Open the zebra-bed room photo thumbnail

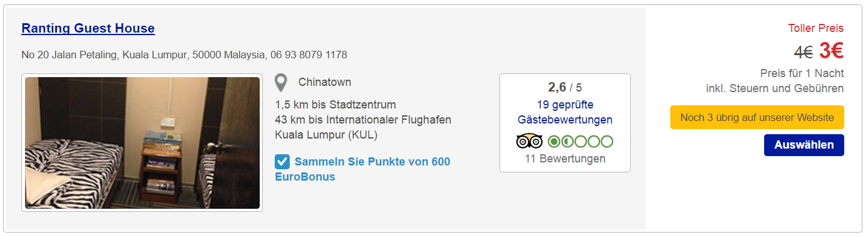point(142,143)
